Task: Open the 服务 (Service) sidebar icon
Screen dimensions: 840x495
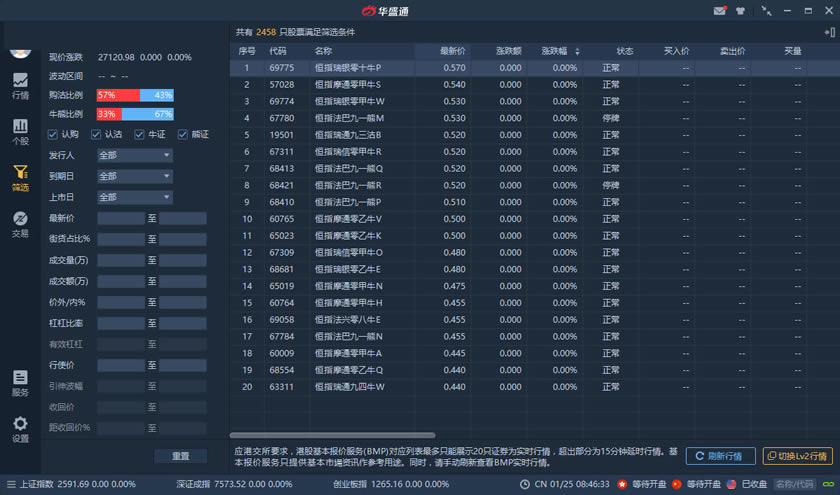Action: point(20,383)
